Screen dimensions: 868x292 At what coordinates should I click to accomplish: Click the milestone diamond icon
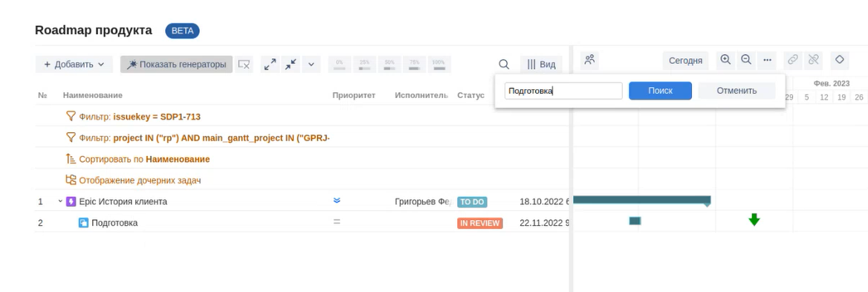coord(839,59)
